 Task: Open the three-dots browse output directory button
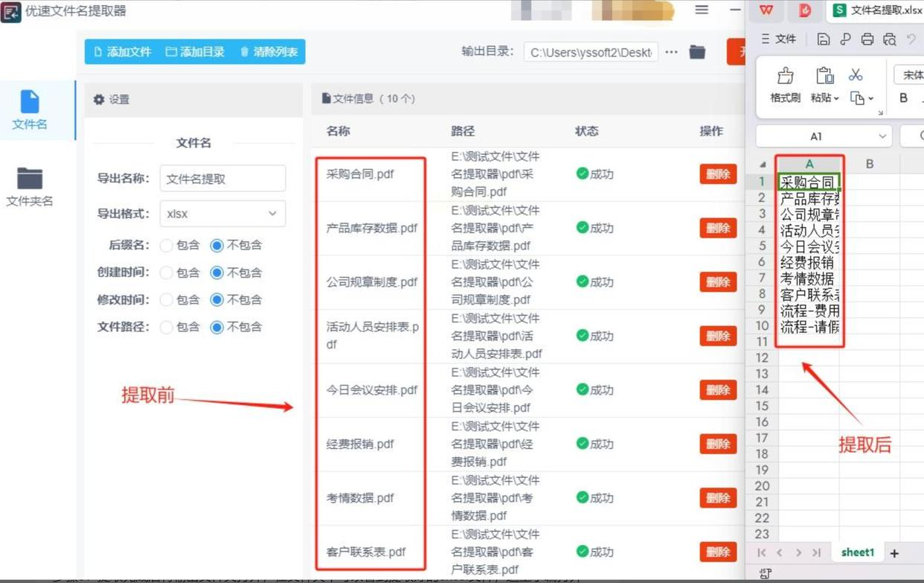672,52
